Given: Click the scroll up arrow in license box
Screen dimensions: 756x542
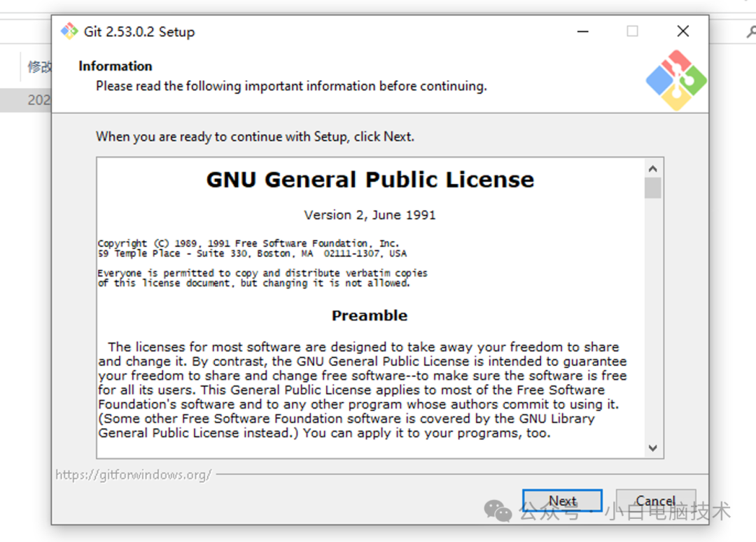Looking at the screenshot, I should tap(653, 169).
